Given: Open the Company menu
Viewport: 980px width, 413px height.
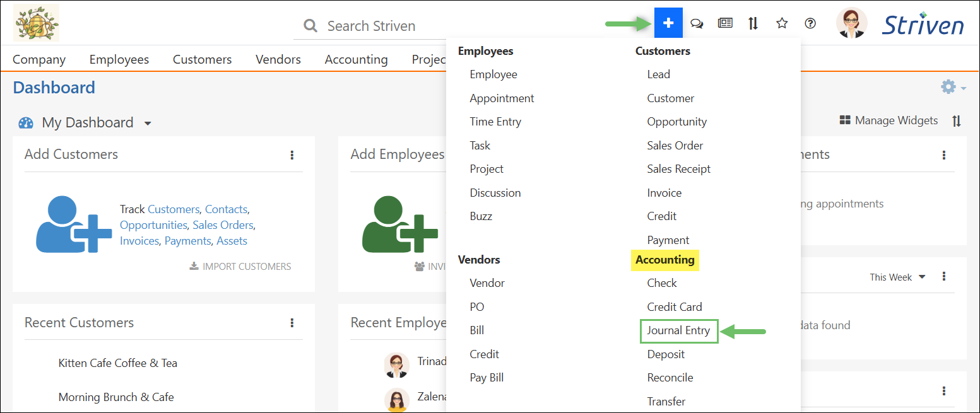Looking at the screenshot, I should click(39, 59).
